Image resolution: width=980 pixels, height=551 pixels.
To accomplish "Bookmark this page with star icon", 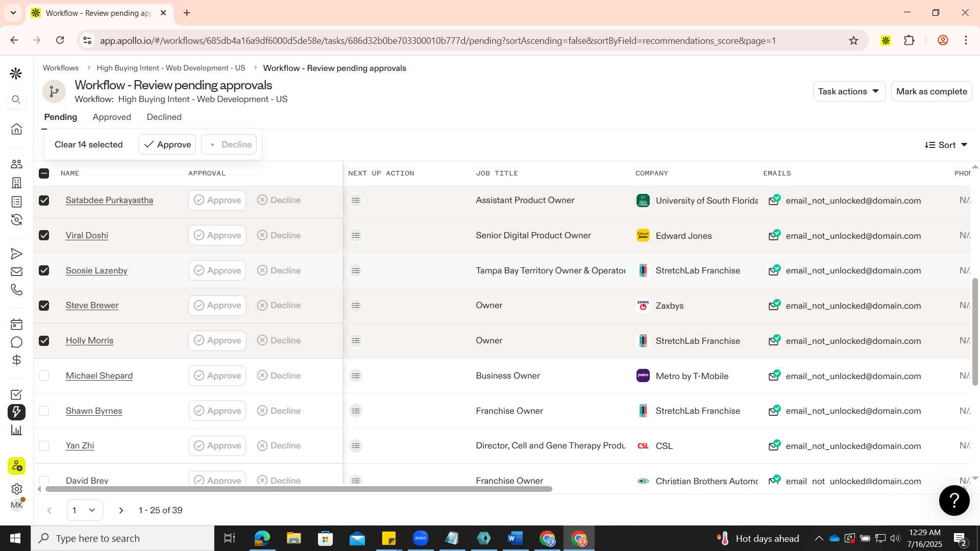I will tap(853, 40).
